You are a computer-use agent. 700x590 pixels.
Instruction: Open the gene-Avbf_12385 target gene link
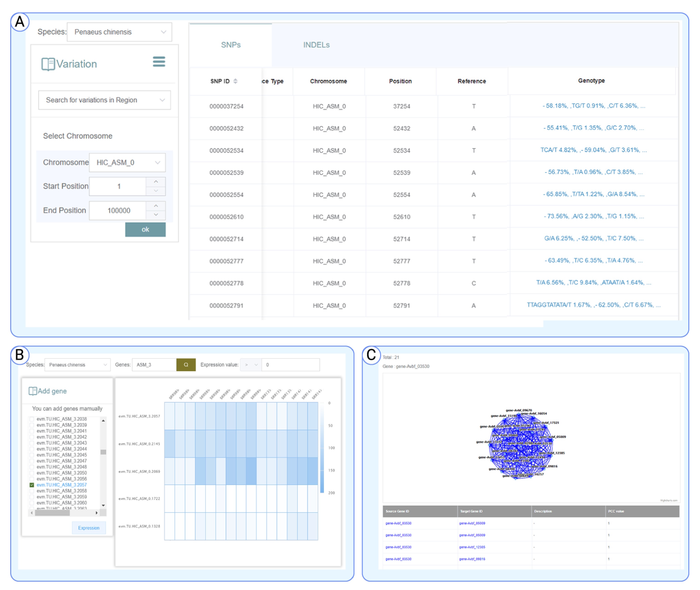click(x=472, y=547)
